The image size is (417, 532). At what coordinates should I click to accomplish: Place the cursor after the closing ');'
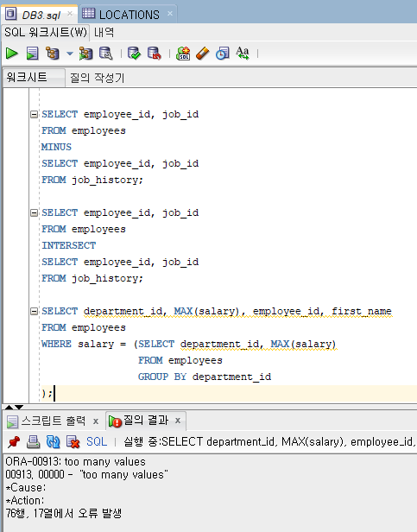click(x=54, y=394)
